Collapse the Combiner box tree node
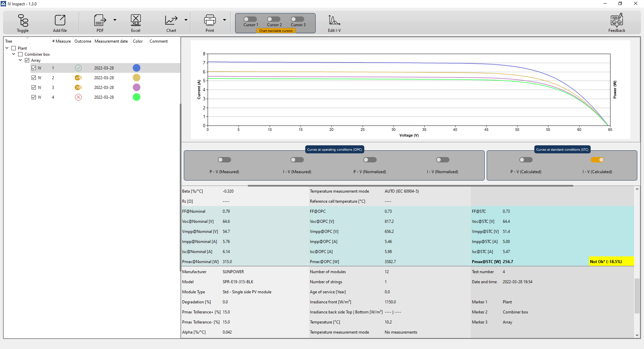 (14, 54)
